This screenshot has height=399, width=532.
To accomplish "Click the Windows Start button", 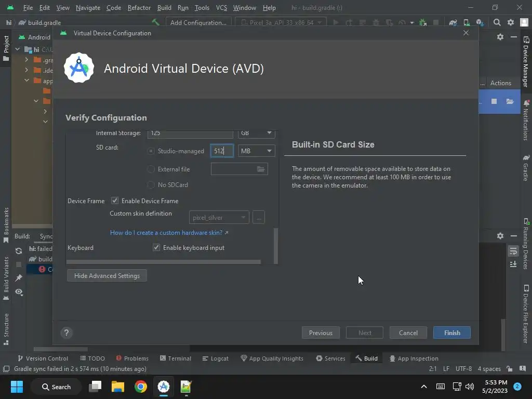I will coord(17,387).
